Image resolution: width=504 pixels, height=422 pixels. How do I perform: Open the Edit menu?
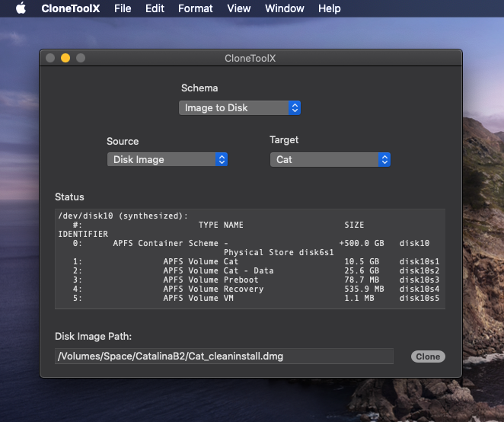click(x=155, y=8)
